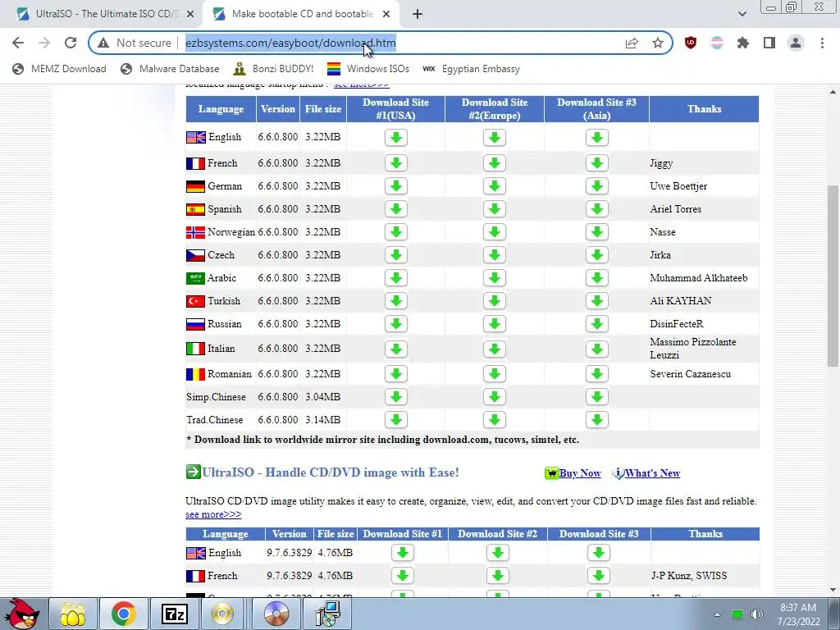The image size is (840, 630).
Task: Click the page vertical scrollbar thumb
Action: (833, 276)
